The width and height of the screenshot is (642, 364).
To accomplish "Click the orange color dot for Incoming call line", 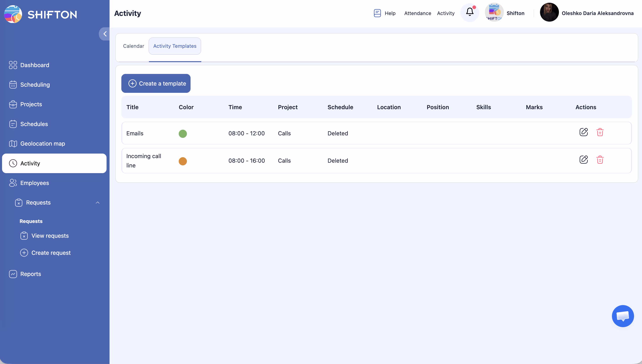I will [x=183, y=161].
